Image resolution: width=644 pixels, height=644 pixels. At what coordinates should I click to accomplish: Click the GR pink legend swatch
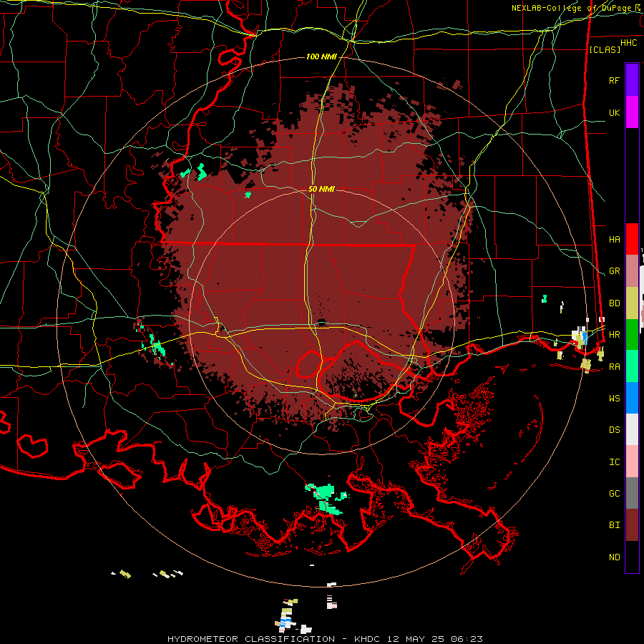[x=632, y=271]
